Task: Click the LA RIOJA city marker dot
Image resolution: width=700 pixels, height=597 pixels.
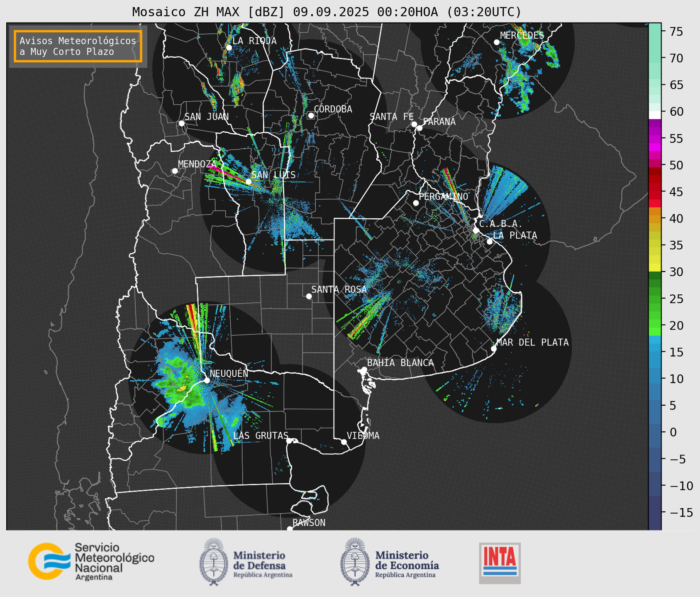Action: 229,47
